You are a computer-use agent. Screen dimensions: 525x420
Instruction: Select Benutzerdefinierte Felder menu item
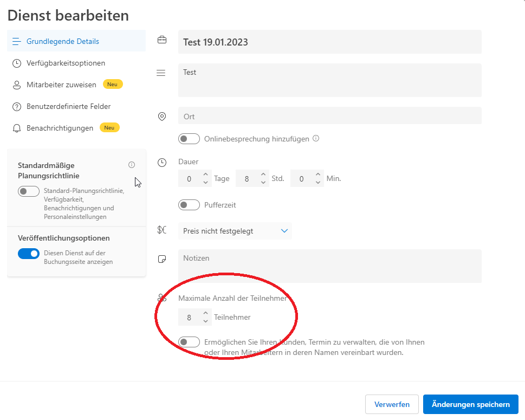click(69, 107)
